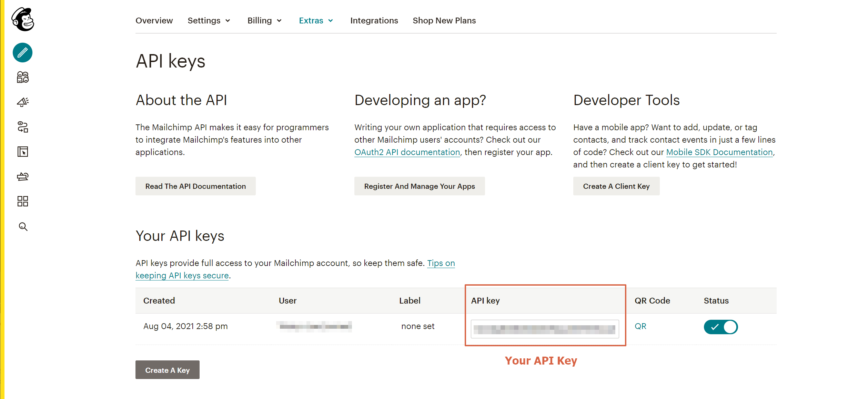Screen dimensions: 868x399
Task: Click Register And Manage Your Apps
Action: pyautogui.click(x=420, y=186)
